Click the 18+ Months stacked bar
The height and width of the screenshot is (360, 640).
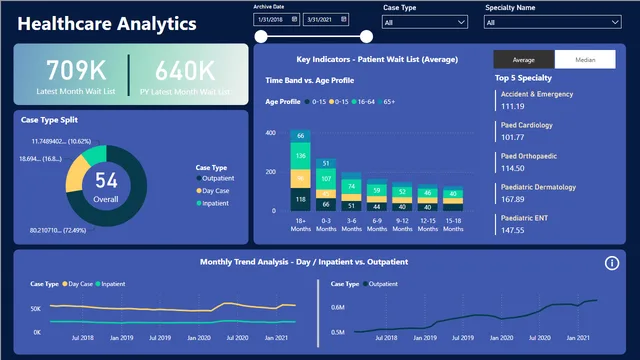(x=300, y=171)
